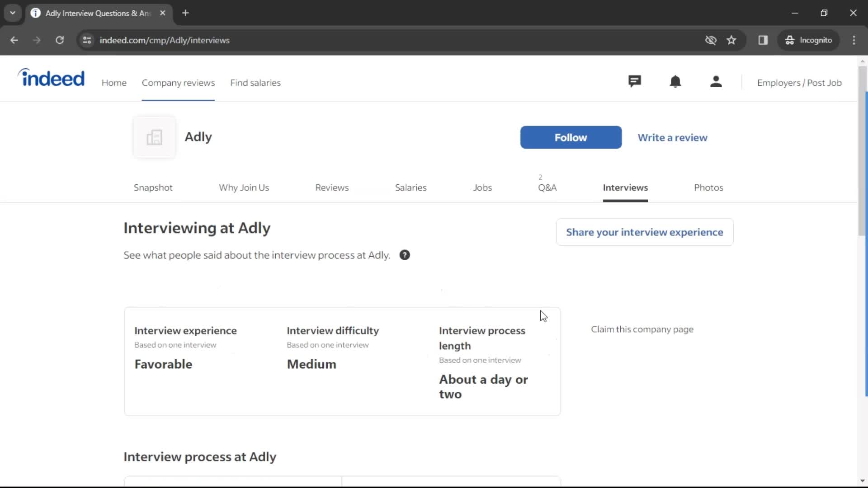Image resolution: width=868 pixels, height=488 pixels.
Task: Click the notifications bell icon
Action: [676, 82]
